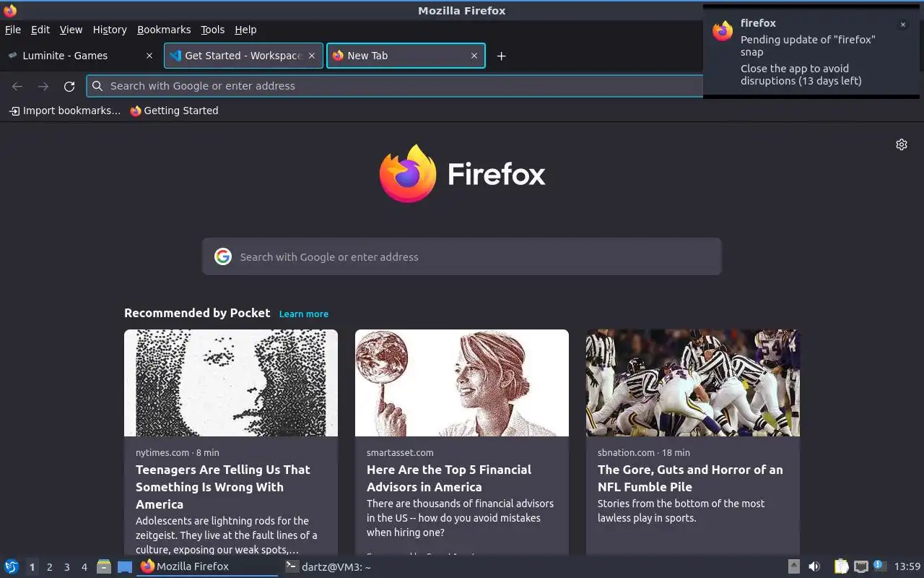Viewport: 924px width, 578px height.
Task: Close the Luminite - Games tab
Action: coord(149,56)
